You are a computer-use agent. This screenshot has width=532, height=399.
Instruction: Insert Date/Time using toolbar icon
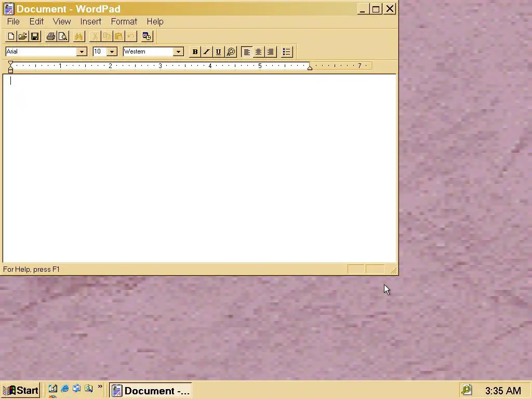(147, 36)
